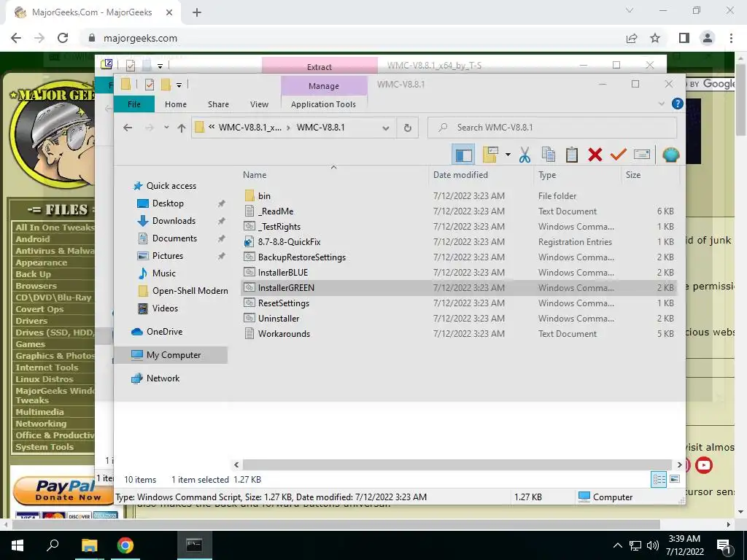Select the InstallerBLUE file

(282, 273)
